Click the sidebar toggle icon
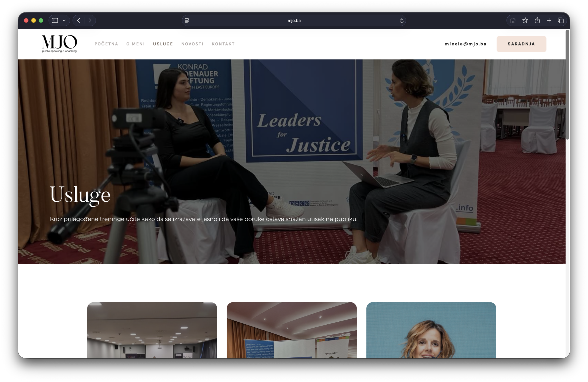Viewport: 588px width, 382px height. (55, 20)
